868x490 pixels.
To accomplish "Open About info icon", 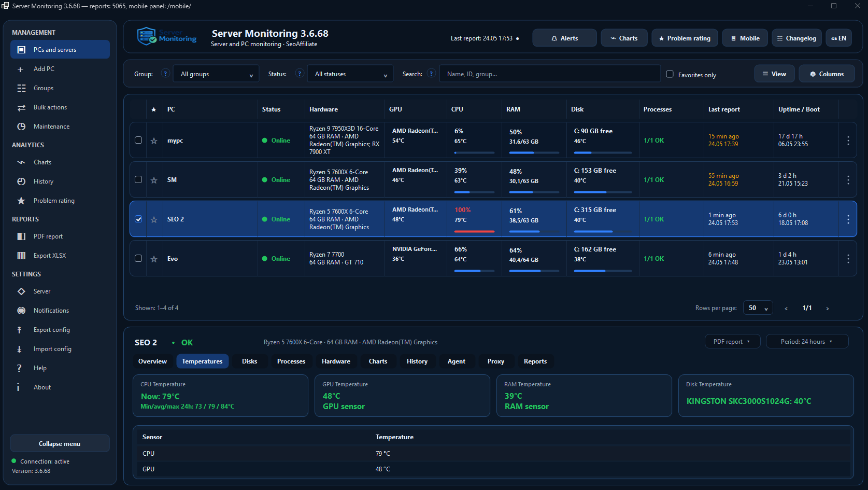I will pyautogui.click(x=18, y=387).
